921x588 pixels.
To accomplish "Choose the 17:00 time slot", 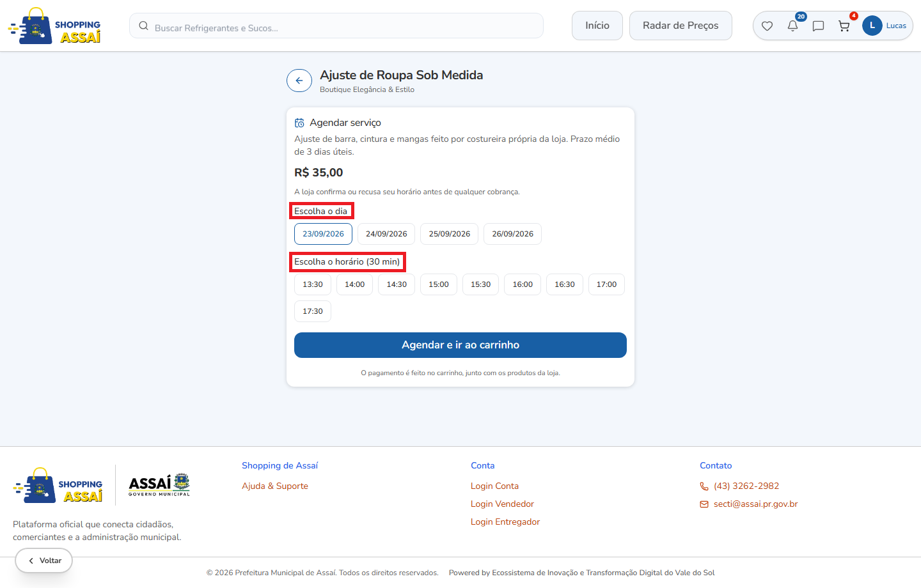I will point(606,284).
